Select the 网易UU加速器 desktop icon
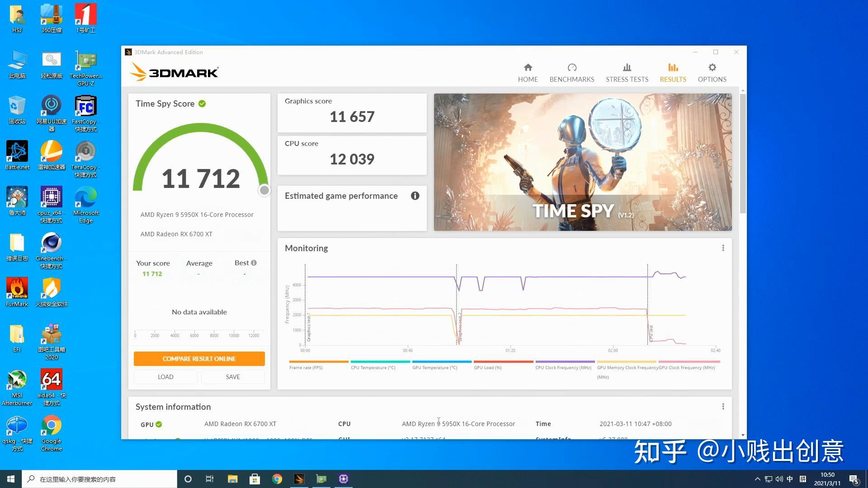Screen dimensions: 868x488 coord(52,114)
